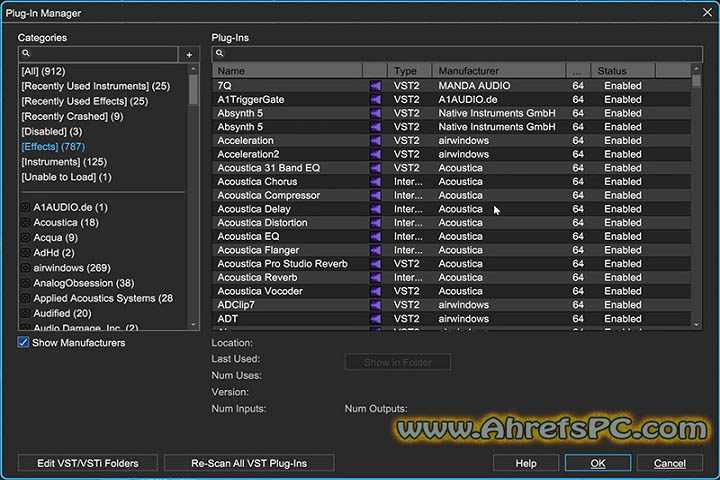The width and height of the screenshot is (720, 480).
Task: Click Re-Scan All VST Plug-Ins
Action: 249,463
